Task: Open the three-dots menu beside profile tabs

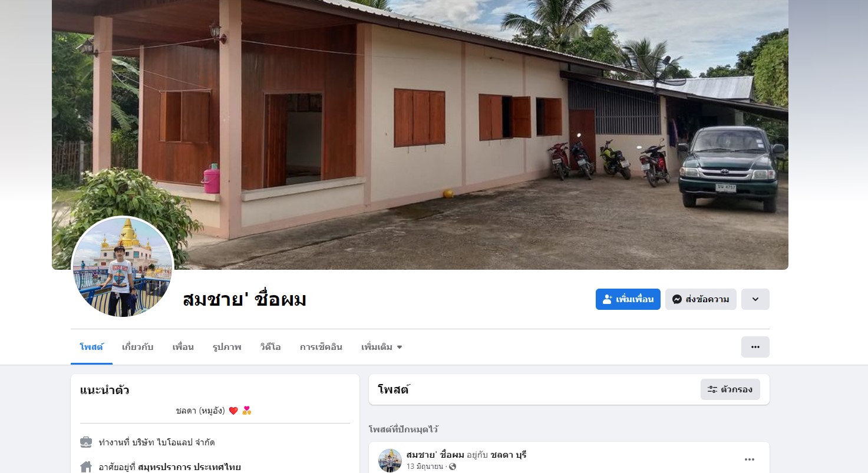Action: (x=755, y=347)
